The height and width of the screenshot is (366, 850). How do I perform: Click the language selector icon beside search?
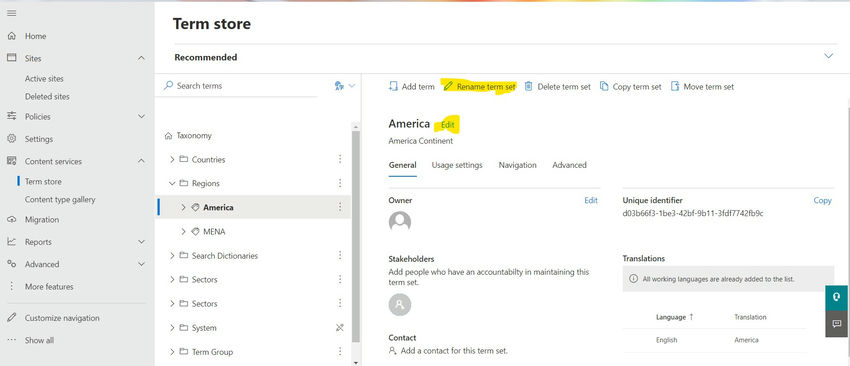point(339,86)
